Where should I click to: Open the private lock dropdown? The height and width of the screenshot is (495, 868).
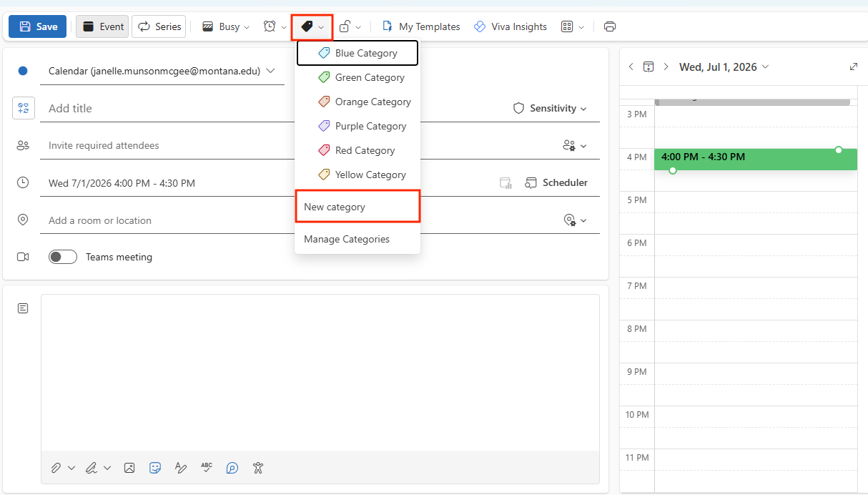click(x=350, y=26)
